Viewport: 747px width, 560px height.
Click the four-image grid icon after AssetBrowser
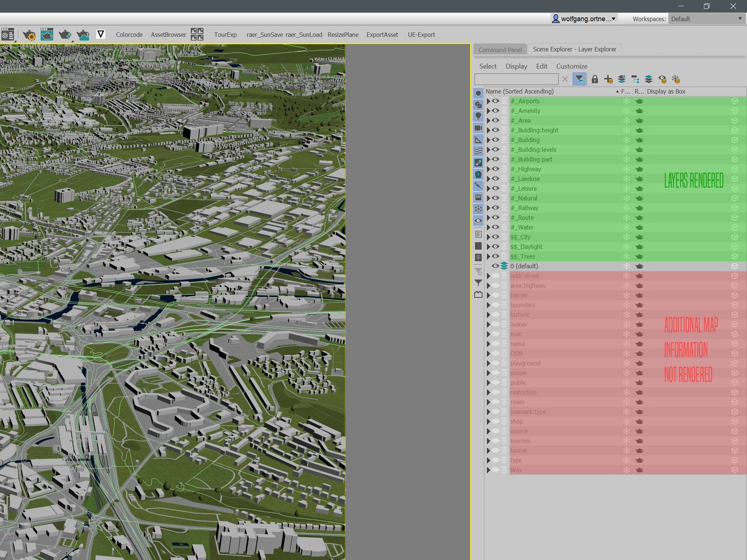point(197,35)
